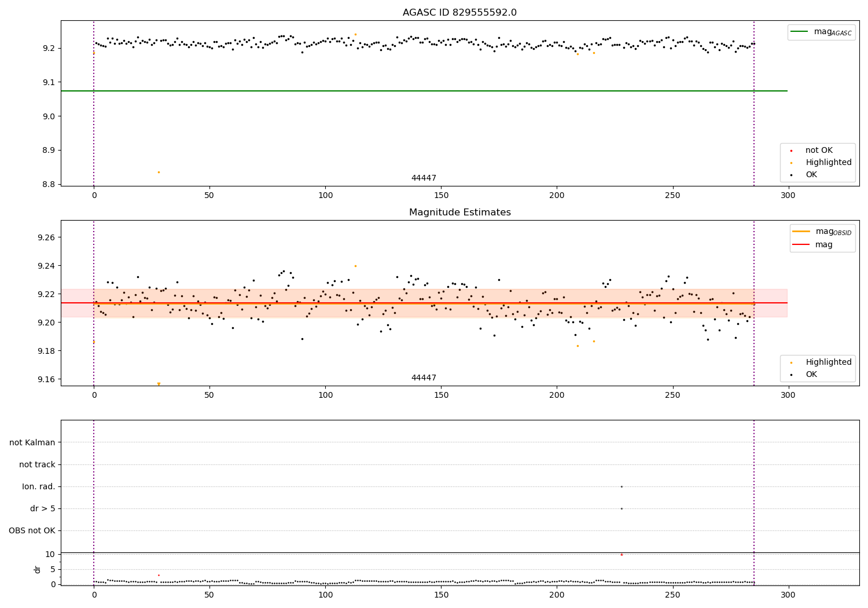The height and width of the screenshot is (608, 868).
Task: Click the orange highlighted point at 9.24 in the middle plot
Action: pyautogui.click(x=355, y=266)
